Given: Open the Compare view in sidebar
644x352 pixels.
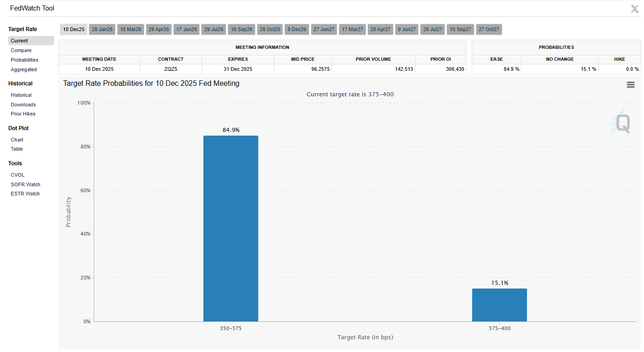Looking at the screenshot, I should point(21,50).
